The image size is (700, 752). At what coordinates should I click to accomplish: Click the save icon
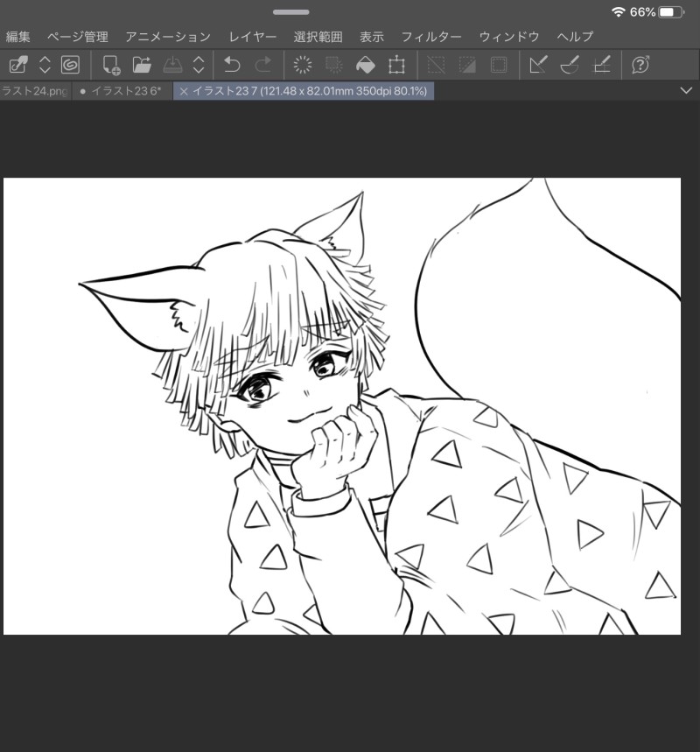pos(172,65)
